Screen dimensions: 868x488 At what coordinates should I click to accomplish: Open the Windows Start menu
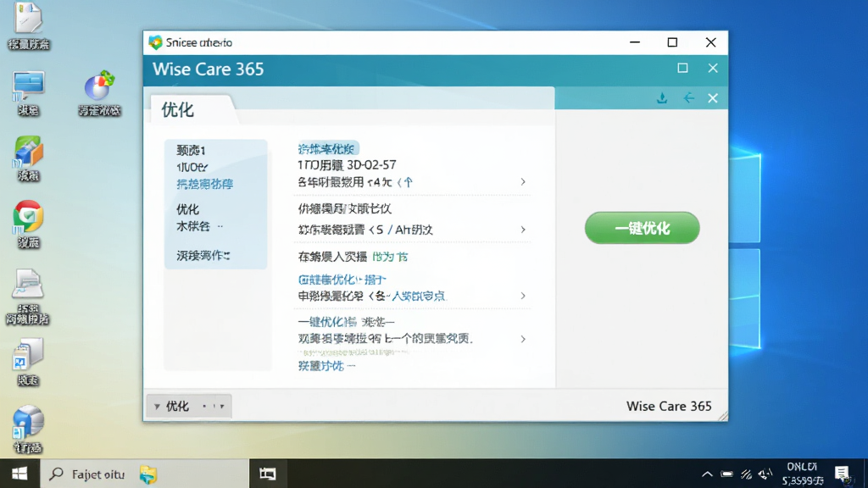(19, 474)
